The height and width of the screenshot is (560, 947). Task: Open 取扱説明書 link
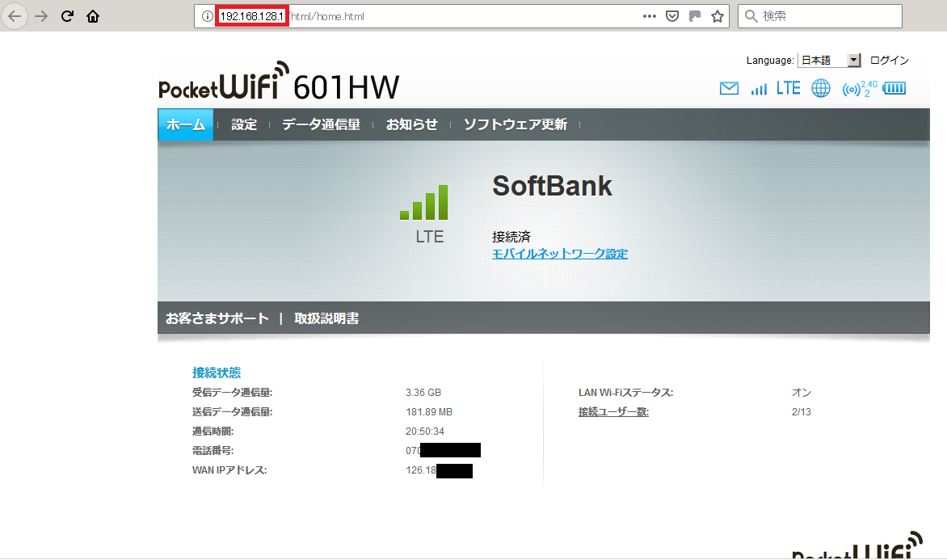point(326,318)
